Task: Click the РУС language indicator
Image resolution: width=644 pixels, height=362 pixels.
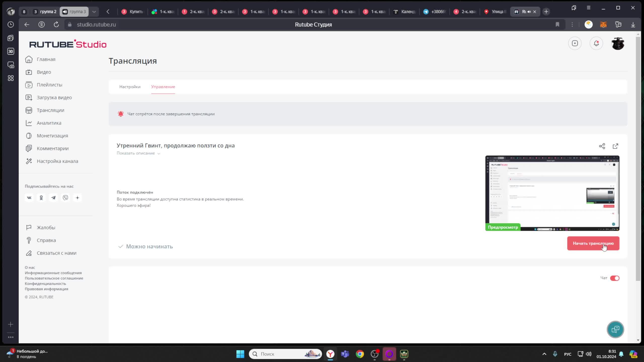Action: pos(568,354)
